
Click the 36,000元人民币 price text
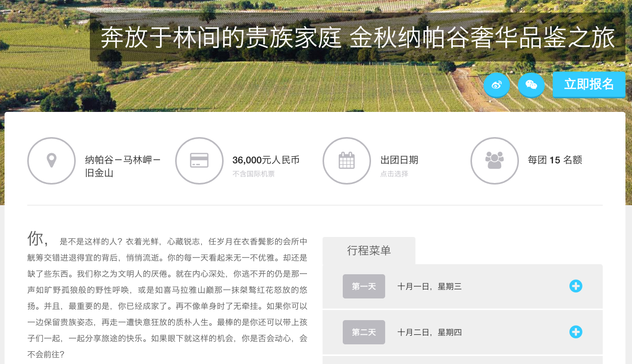[x=266, y=160]
